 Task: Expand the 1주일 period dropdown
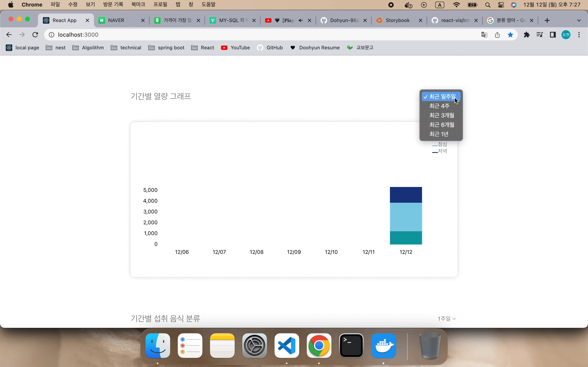pyautogui.click(x=447, y=318)
